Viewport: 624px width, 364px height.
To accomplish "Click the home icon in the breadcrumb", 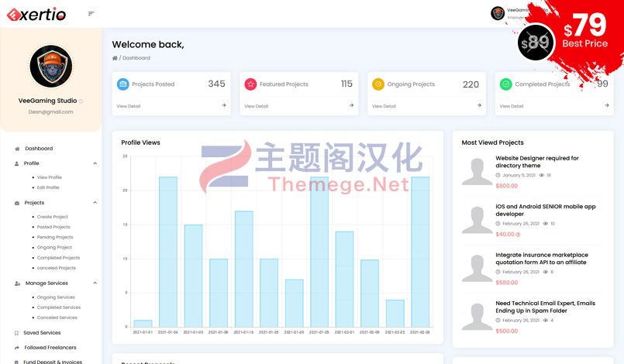I will [x=115, y=58].
